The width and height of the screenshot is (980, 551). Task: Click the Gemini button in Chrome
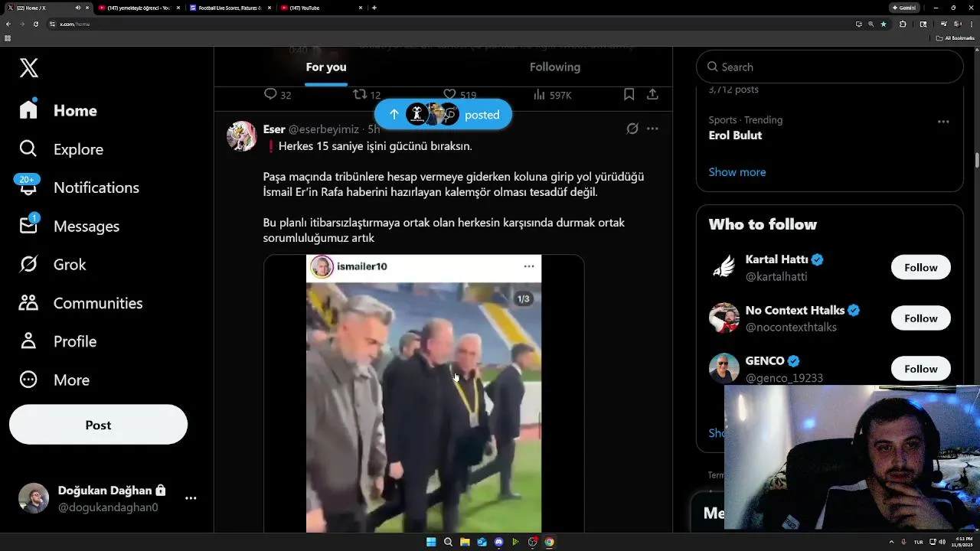[904, 8]
